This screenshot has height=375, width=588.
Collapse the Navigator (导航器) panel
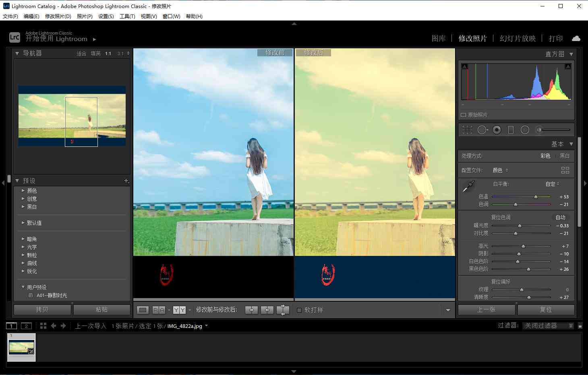point(17,53)
